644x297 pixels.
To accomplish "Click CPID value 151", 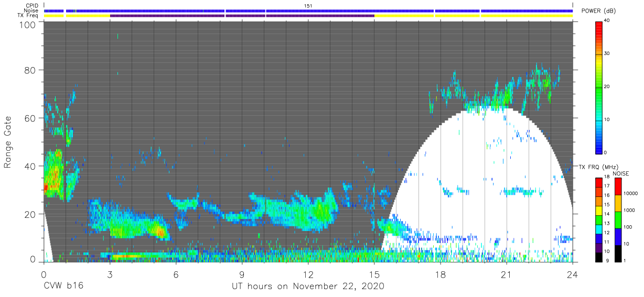I will [x=308, y=6].
